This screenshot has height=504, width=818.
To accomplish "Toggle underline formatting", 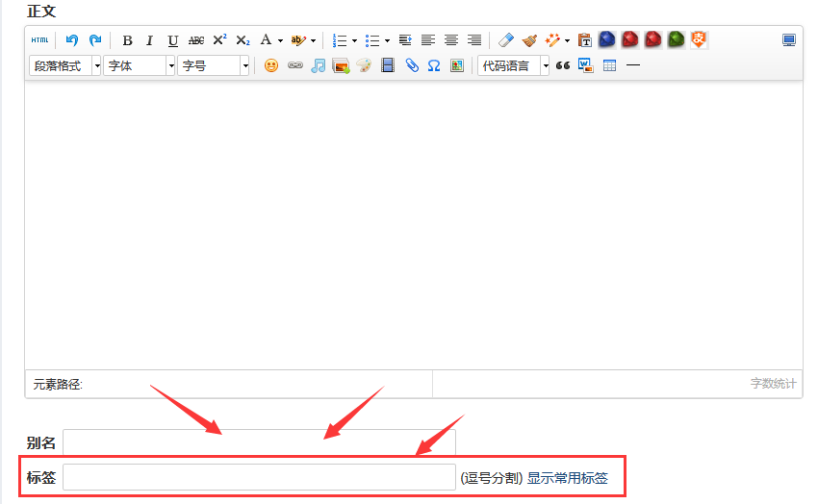I will [x=172, y=40].
